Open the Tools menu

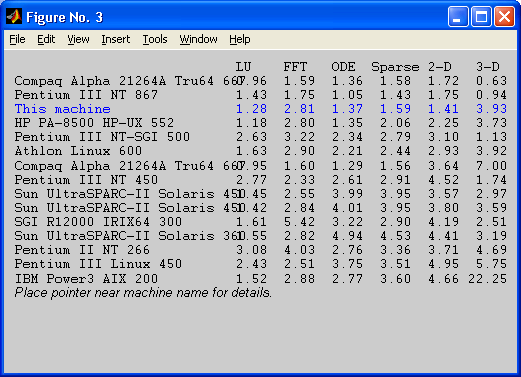(155, 39)
